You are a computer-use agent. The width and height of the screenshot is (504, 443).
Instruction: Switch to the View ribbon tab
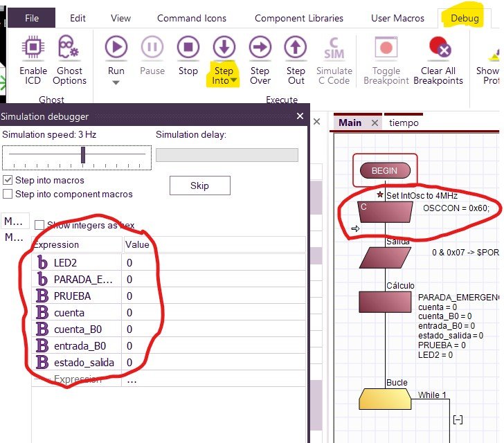tap(121, 18)
